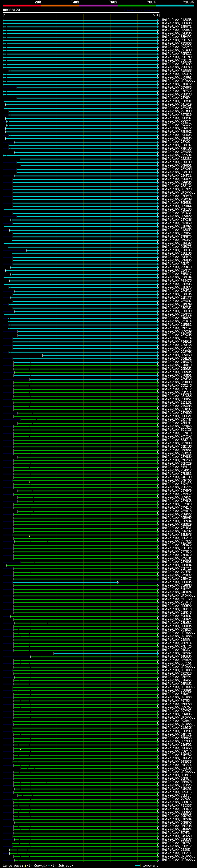Select hit UniRef100_A5GHP0

click(177, 606)
